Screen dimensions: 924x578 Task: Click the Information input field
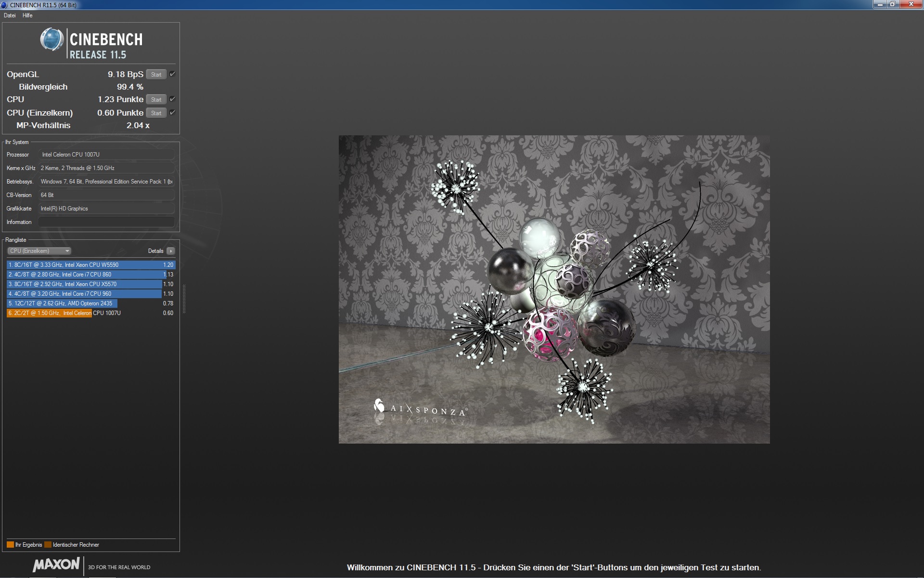point(106,222)
